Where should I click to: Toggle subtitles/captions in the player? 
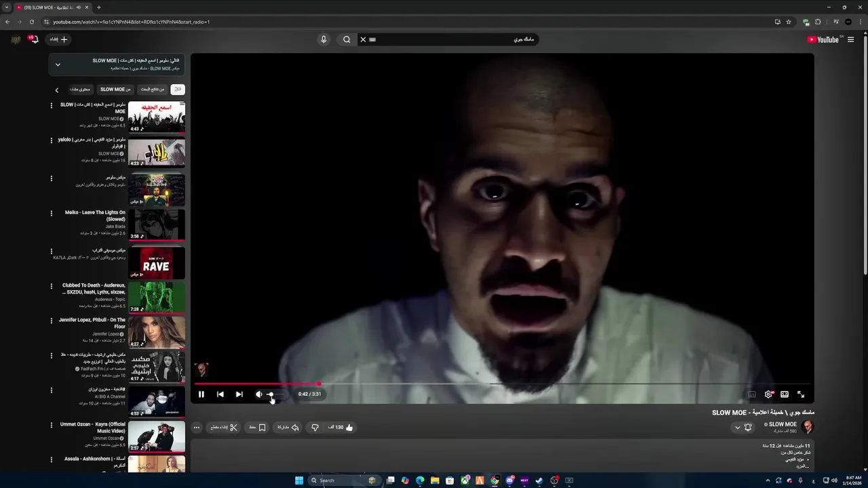point(752,394)
